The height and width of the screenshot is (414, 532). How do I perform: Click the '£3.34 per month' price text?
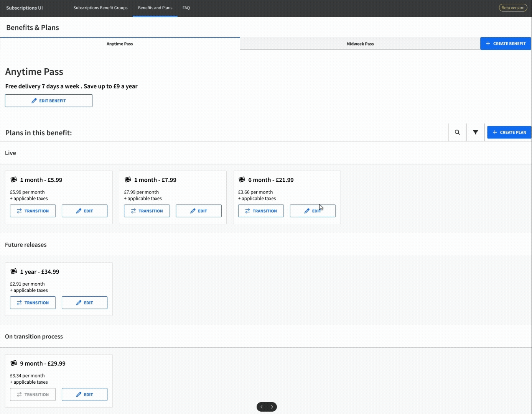[27, 376]
